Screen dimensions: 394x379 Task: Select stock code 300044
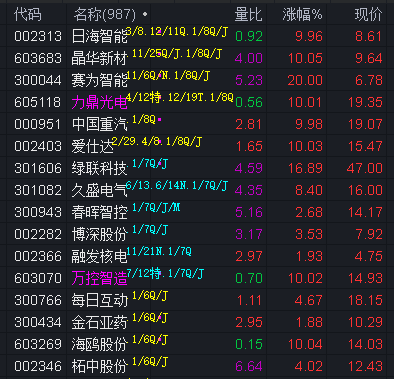[38, 80]
